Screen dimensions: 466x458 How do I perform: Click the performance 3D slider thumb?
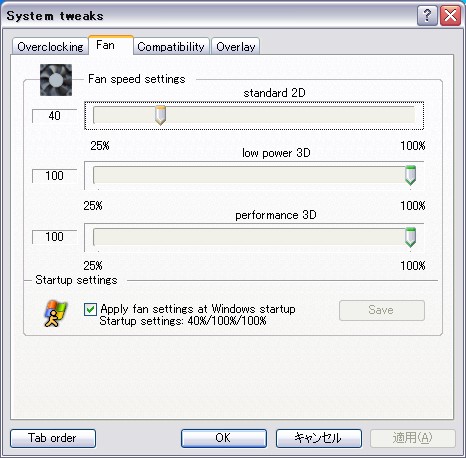(x=410, y=237)
